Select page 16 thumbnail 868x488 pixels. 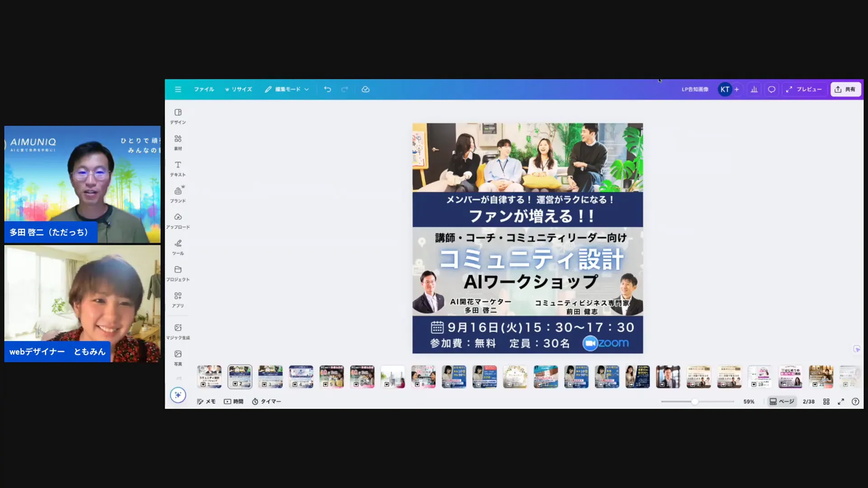point(668,377)
